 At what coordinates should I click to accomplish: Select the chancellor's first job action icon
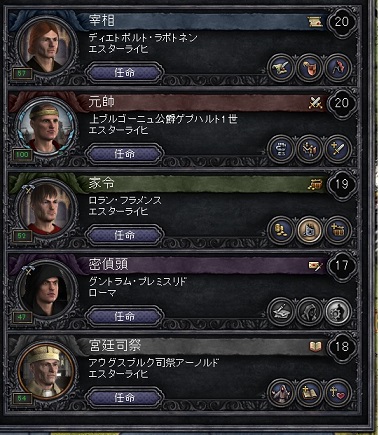[x=281, y=68]
